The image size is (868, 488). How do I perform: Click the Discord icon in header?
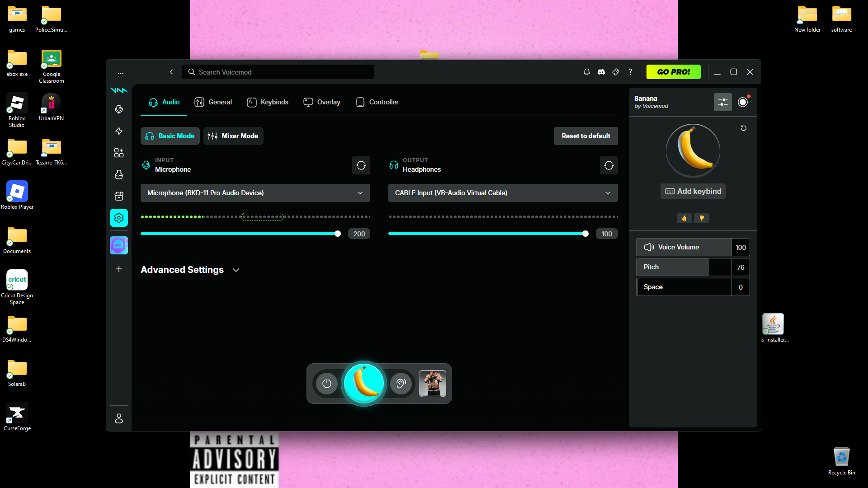pyautogui.click(x=601, y=72)
